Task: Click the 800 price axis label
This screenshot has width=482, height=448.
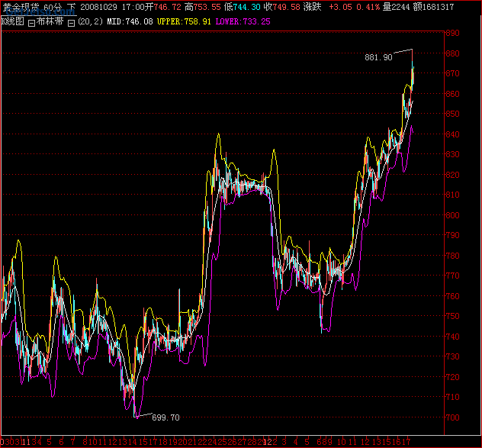Action: 453,215
